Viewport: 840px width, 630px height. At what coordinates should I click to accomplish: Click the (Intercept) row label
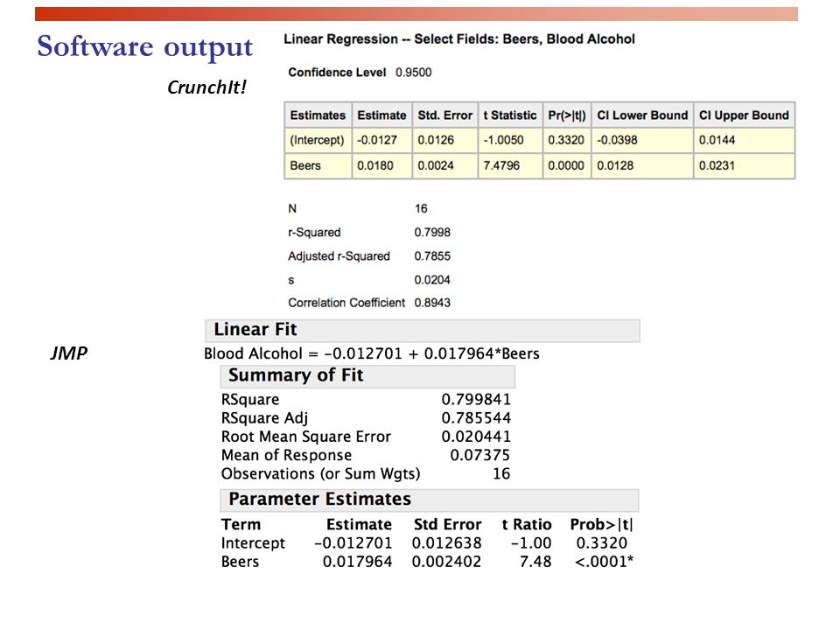[317, 140]
